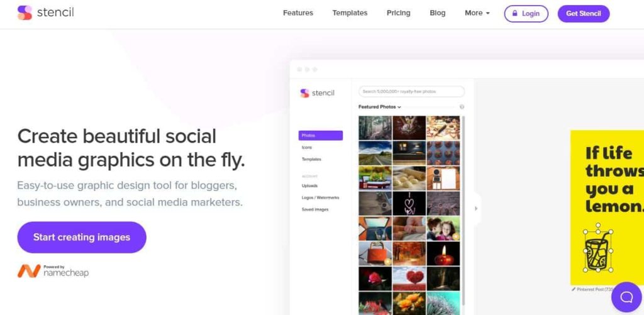Click the photo list scrollbar
The image size is (644, 315).
464,209
